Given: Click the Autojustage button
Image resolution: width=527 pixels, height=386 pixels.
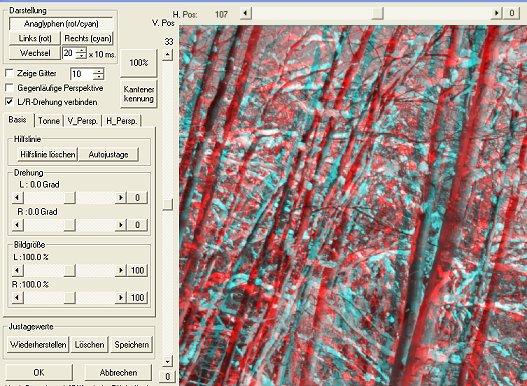Looking at the screenshot, I should pyautogui.click(x=108, y=154).
